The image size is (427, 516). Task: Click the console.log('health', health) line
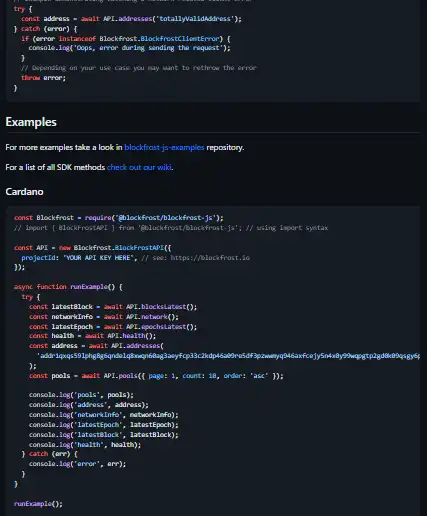click(x=85, y=445)
